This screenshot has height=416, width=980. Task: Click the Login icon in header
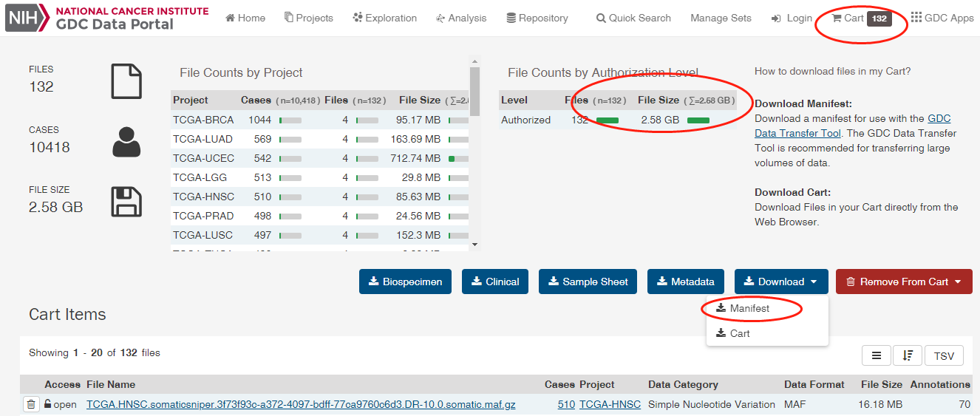tap(776, 18)
